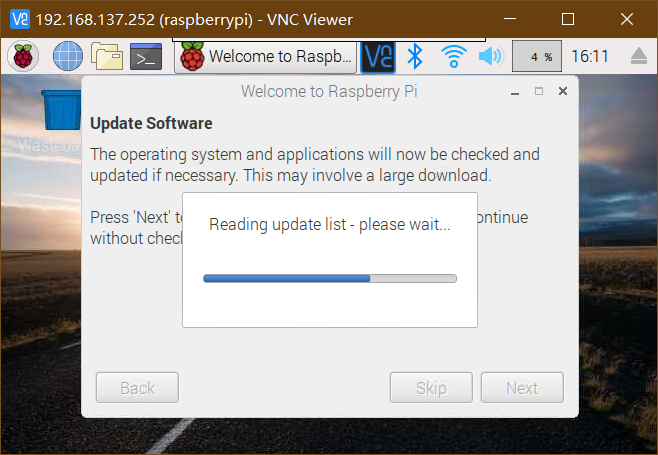Click the VNC Viewer logo in title bar
658x455 pixels.
[20, 19]
